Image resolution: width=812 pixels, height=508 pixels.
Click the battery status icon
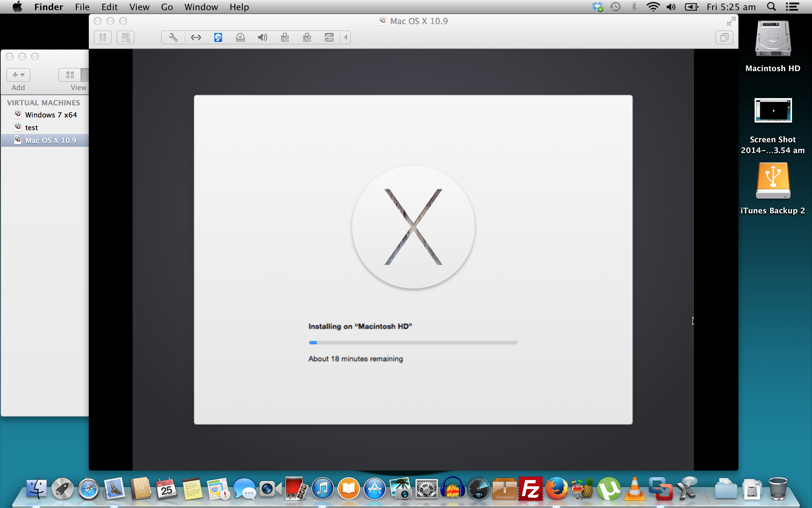[x=691, y=7]
